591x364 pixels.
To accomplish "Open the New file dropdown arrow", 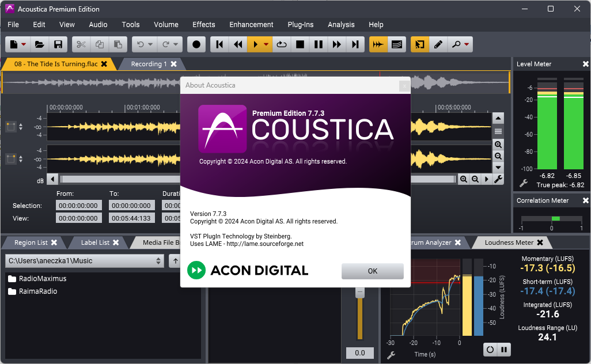I will point(24,44).
